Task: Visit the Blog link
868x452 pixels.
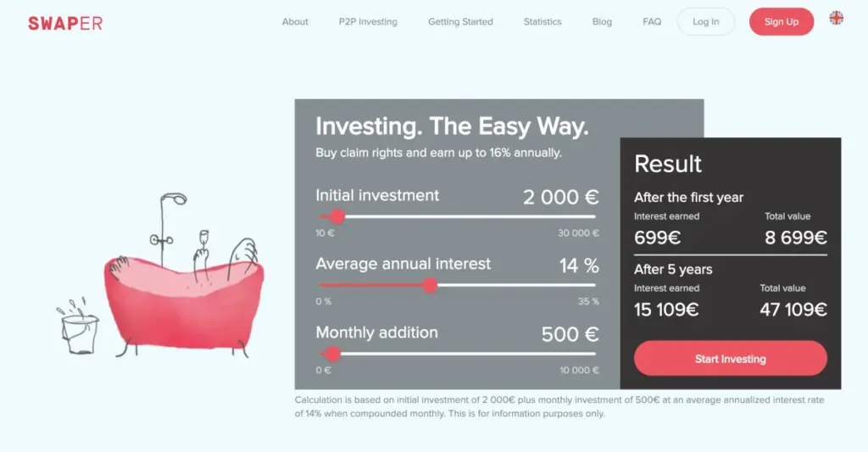Action: [602, 21]
